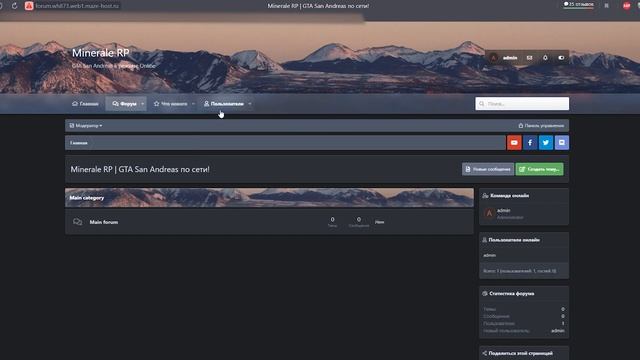
Task: Open the Facebook social icon
Action: [530, 142]
